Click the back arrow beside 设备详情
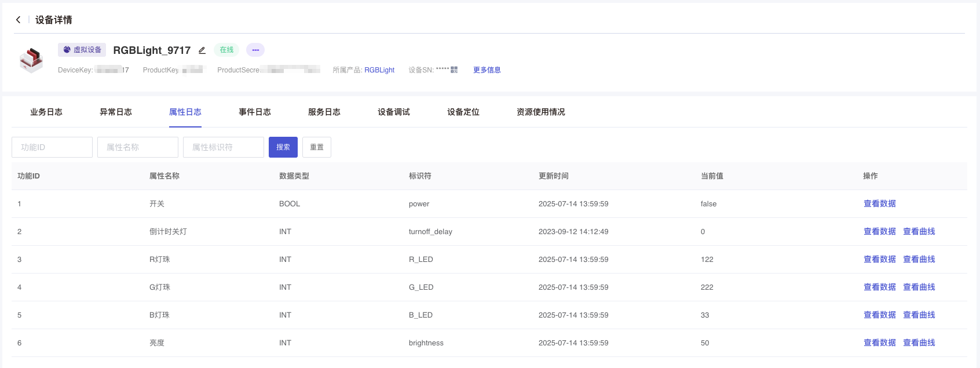This screenshot has width=980, height=368. pyautogui.click(x=18, y=20)
